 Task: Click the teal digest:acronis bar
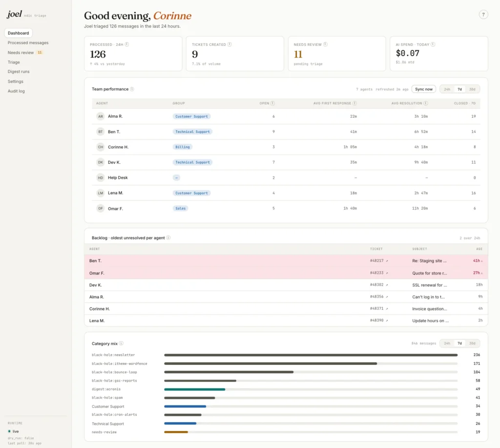194,389
